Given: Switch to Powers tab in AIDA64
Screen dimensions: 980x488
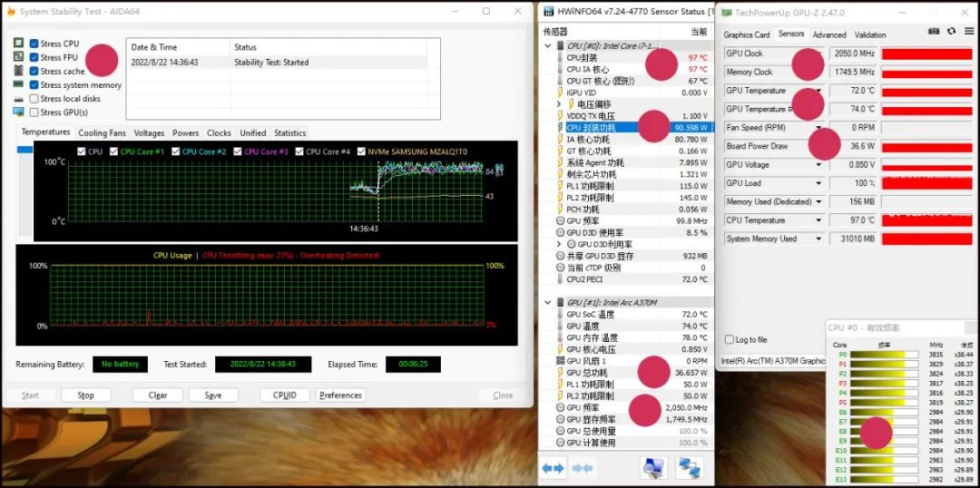Looking at the screenshot, I should 186,133.
